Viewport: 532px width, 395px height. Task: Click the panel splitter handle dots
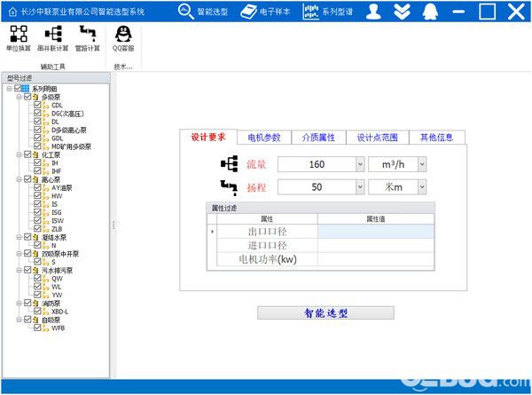pos(113,225)
